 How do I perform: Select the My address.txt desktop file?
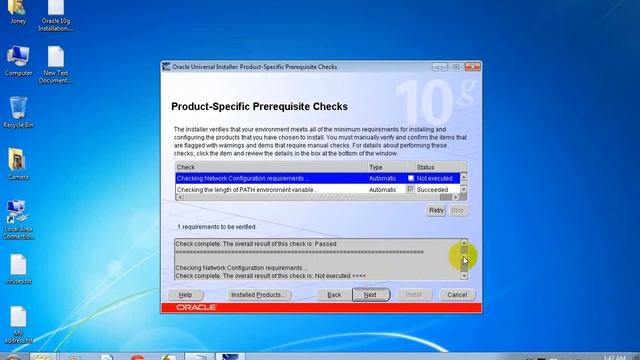(18, 324)
